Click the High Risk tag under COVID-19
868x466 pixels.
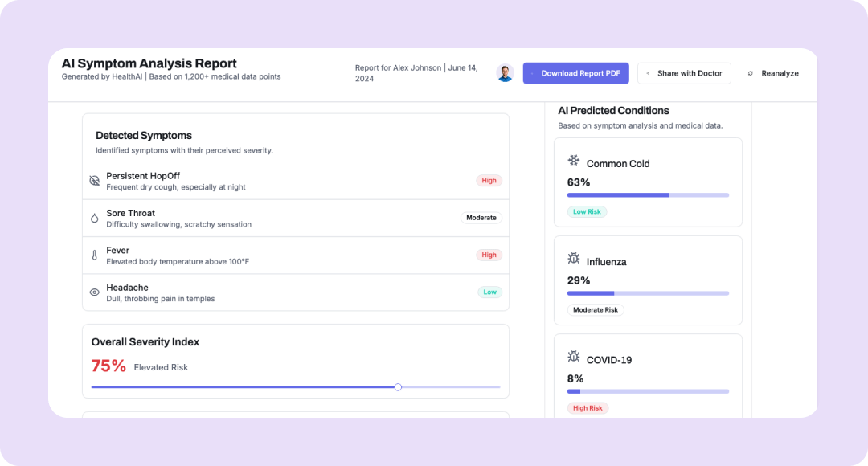tap(588, 408)
